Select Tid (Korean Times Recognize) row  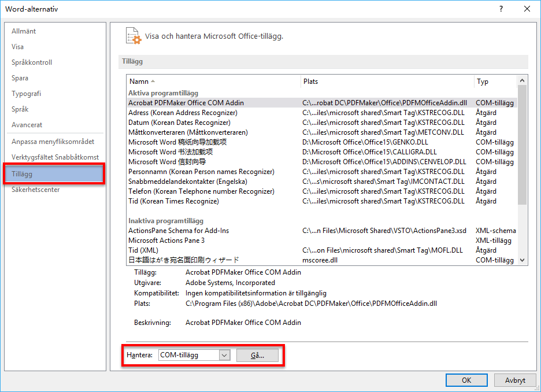pyautogui.click(x=322, y=201)
